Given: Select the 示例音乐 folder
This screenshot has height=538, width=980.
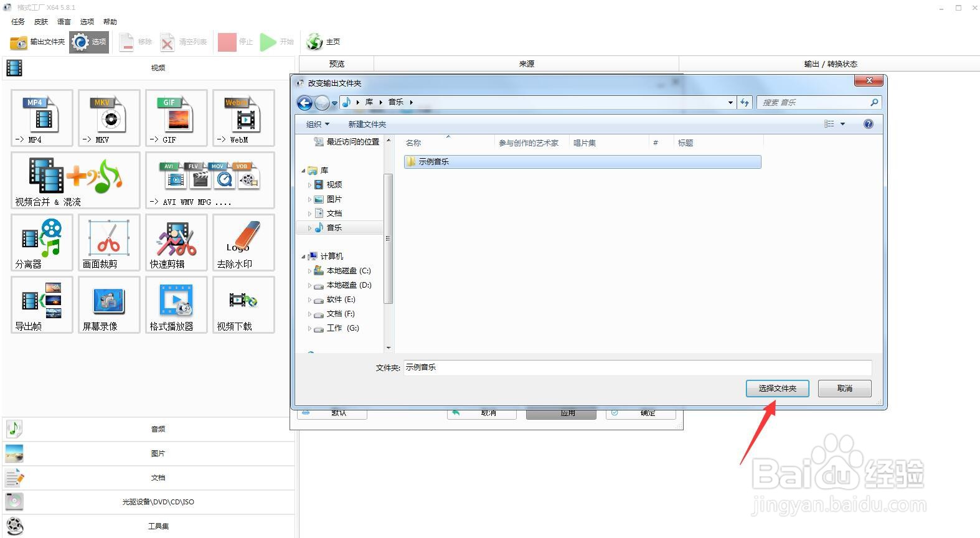Looking at the screenshot, I should [582, 162].
